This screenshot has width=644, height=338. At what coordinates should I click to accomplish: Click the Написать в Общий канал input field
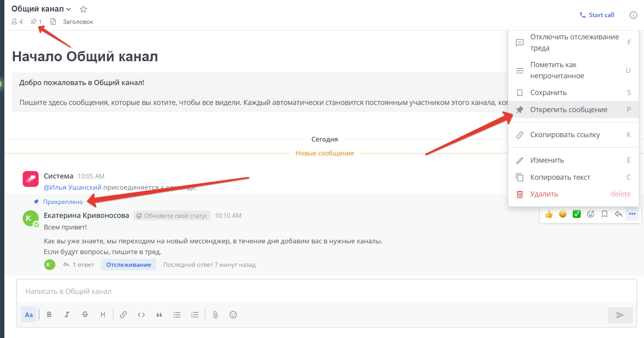click(x=318, y=291)
